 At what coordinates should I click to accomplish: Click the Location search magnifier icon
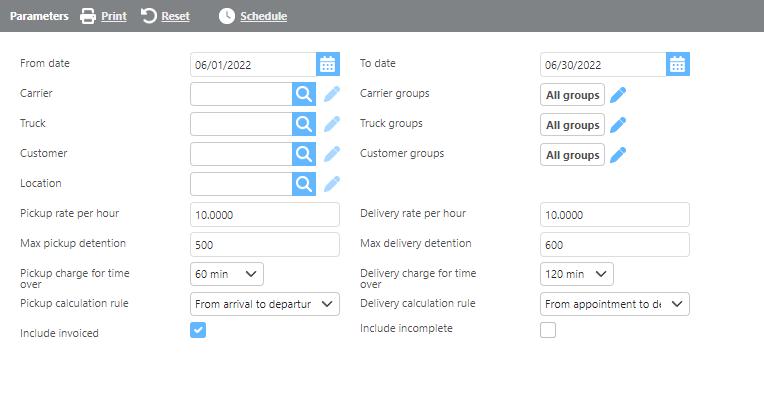(303, 184)
